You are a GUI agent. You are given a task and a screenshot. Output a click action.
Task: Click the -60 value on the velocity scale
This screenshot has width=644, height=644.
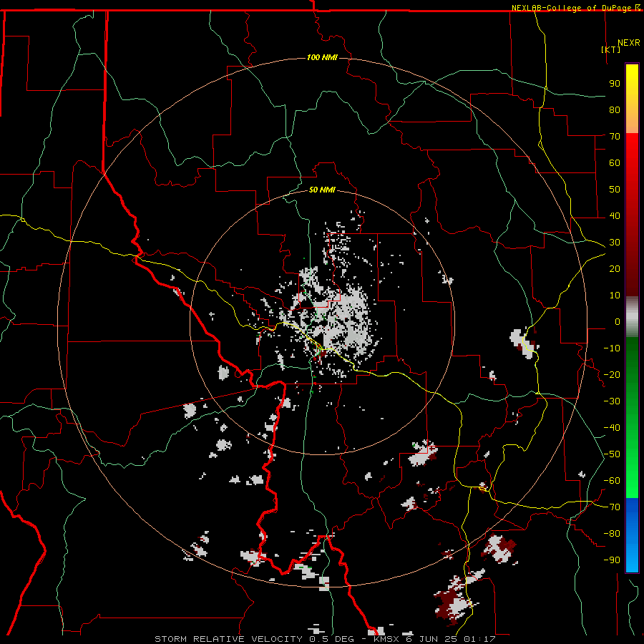[612, 481]
